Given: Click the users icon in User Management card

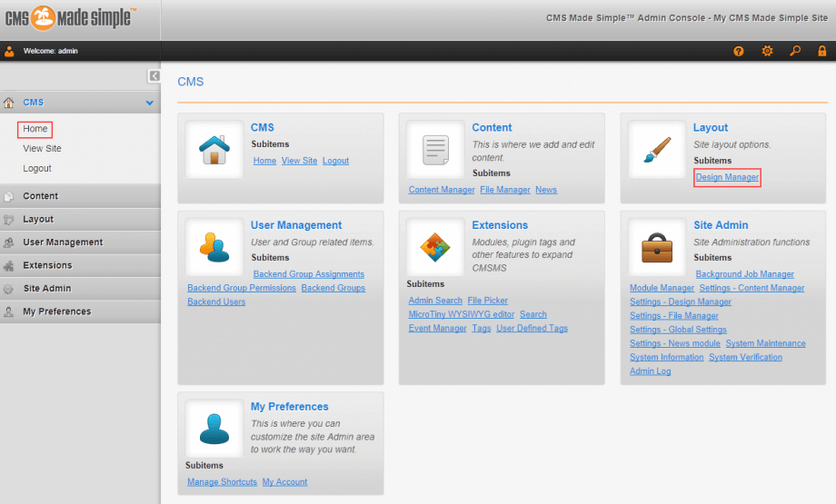Looking at the screenshot, I should [214, 247].
